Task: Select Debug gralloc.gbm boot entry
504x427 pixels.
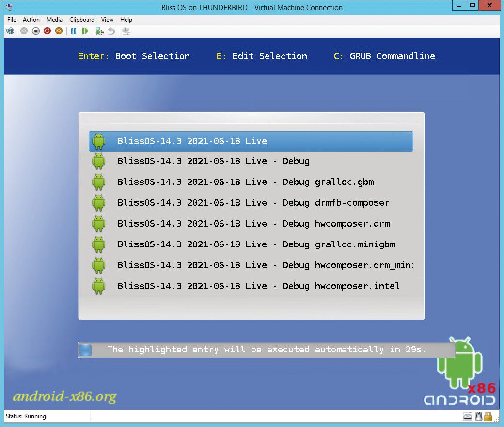Action: pos(251,182)
